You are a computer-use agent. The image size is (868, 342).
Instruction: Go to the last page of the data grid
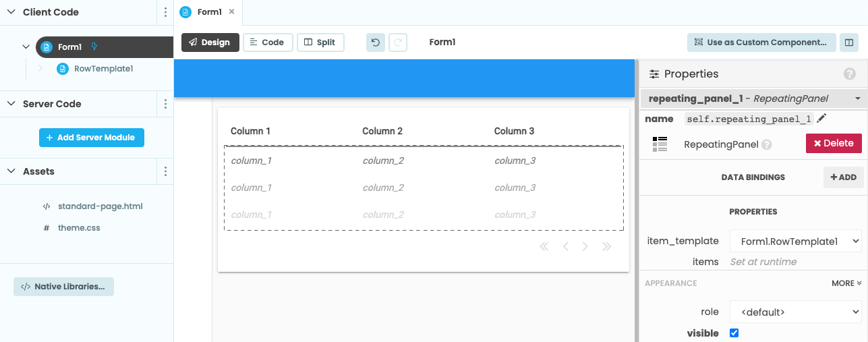pyautogui.click(x=606, y=247)
